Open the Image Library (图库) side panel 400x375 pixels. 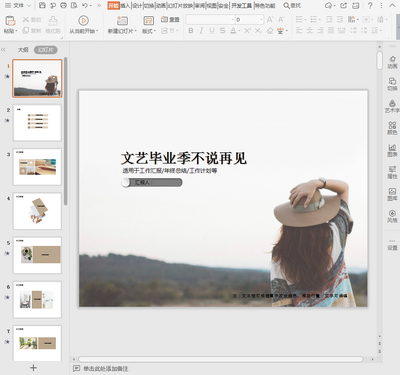(392, 194)
